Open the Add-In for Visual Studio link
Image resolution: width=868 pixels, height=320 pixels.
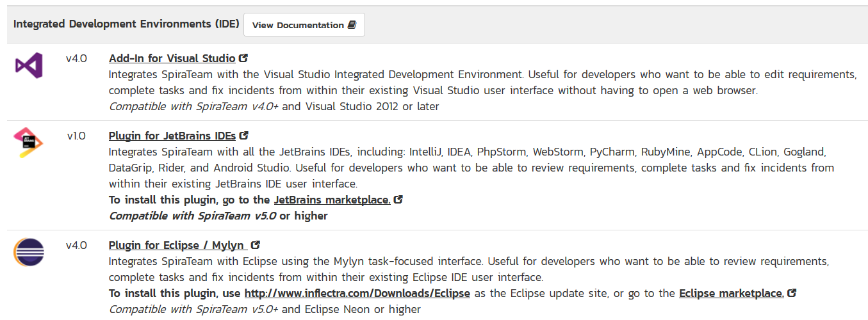[x=172, y=58]
